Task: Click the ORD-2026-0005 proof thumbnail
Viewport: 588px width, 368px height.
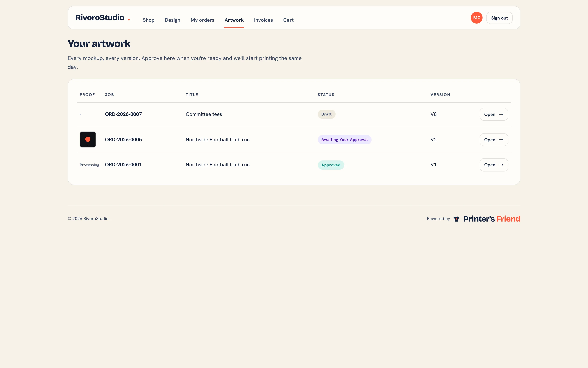Action: (x=88, y=139)
